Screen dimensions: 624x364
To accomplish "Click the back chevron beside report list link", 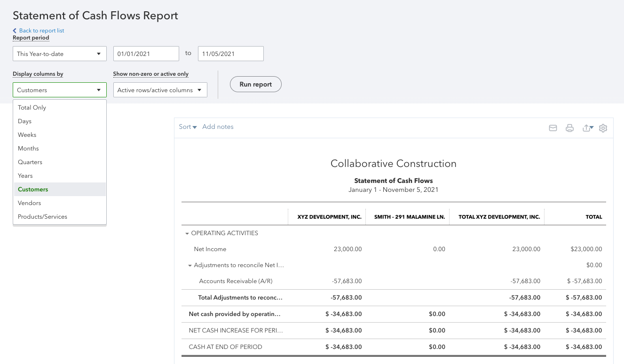I will (x=15, y=31).
